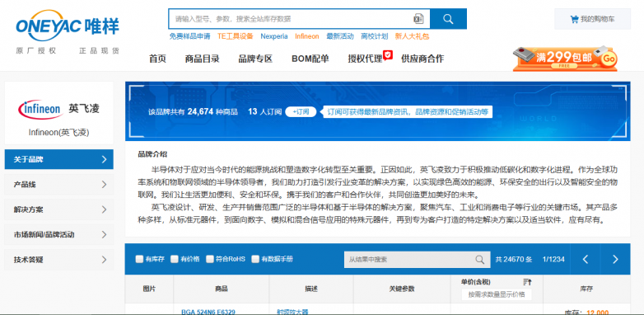Toggle the 有数据手册 checkbox
This screenshot has width=644, height=315.
click(x=255, y=259)
